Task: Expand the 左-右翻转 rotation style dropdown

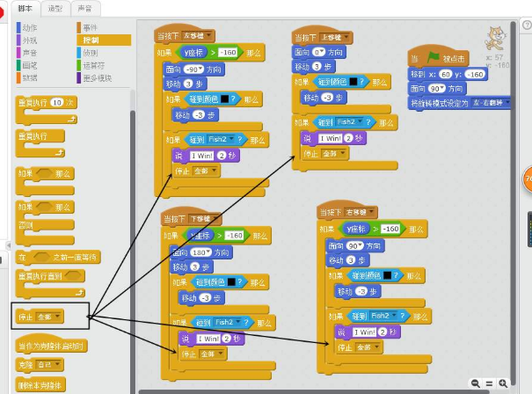Action: pos(506,103)
